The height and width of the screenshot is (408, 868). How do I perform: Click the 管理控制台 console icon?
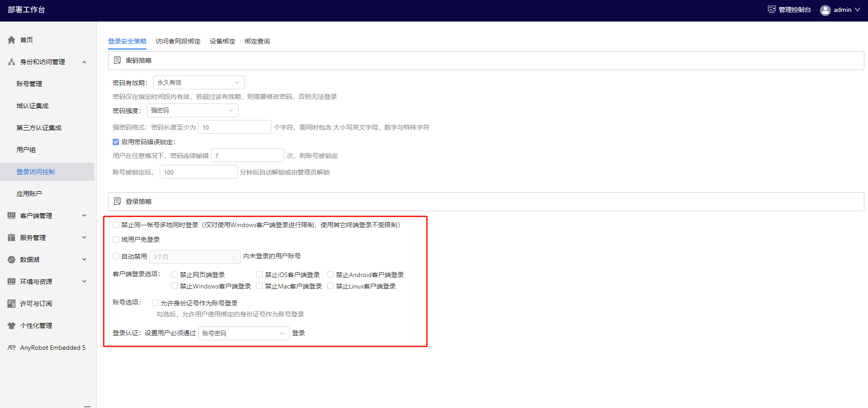772,9
